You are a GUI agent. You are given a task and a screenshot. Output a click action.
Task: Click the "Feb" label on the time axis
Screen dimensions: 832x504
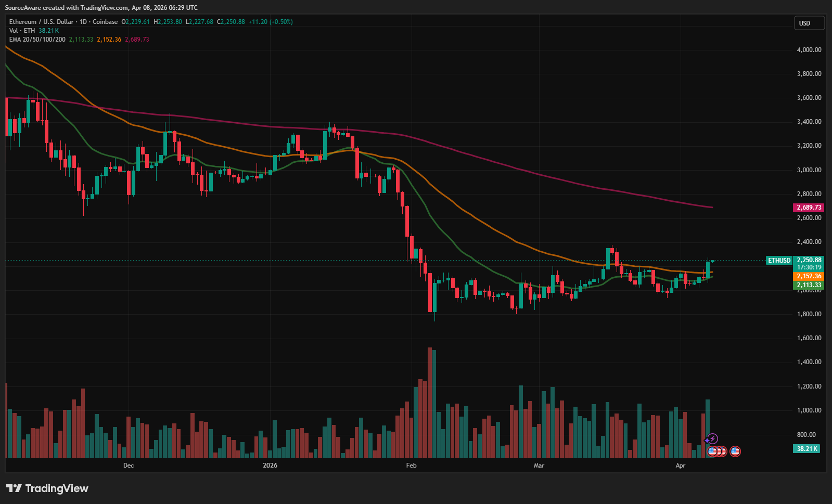[411, 466]
